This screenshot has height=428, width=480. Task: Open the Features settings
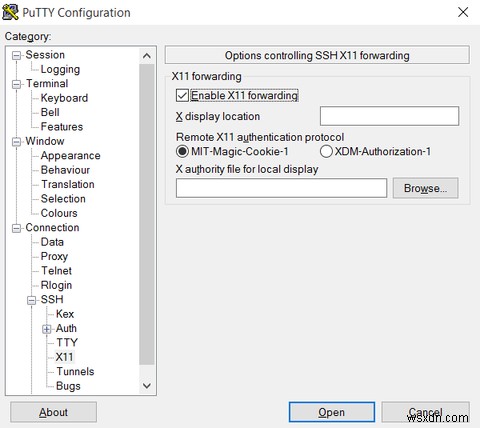(x=62, y=127)
